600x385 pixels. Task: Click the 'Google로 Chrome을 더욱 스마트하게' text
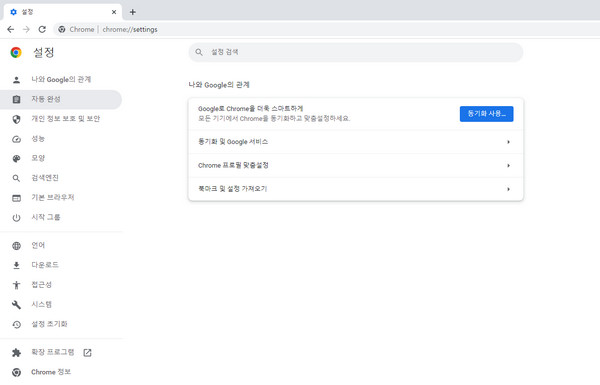(x=250, y=109)
